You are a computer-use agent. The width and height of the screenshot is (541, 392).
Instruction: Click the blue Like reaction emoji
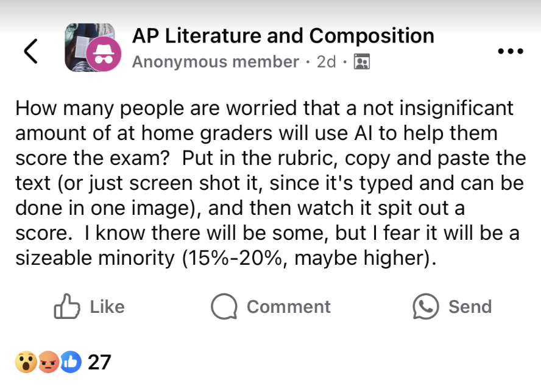click(71, 362)
